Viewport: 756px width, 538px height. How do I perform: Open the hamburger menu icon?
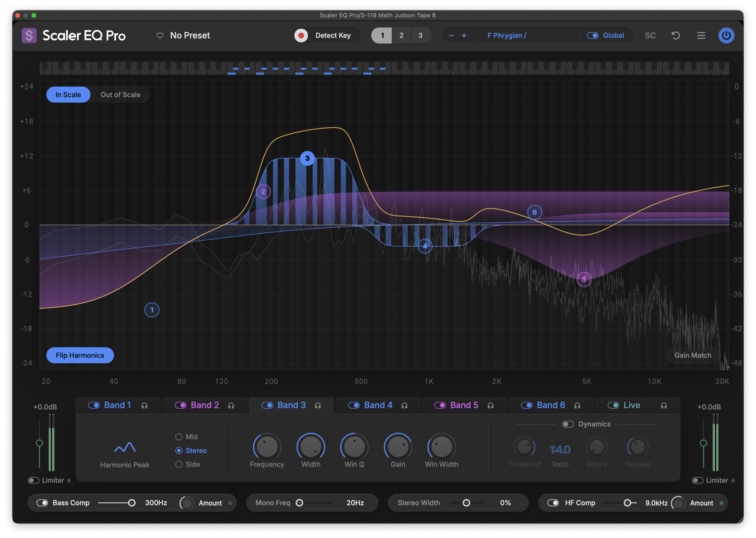701,35
